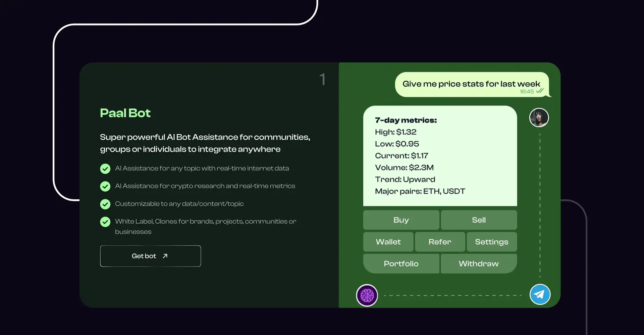Click 'AI Assistance for crypto research' text

(x=205, y=186)
